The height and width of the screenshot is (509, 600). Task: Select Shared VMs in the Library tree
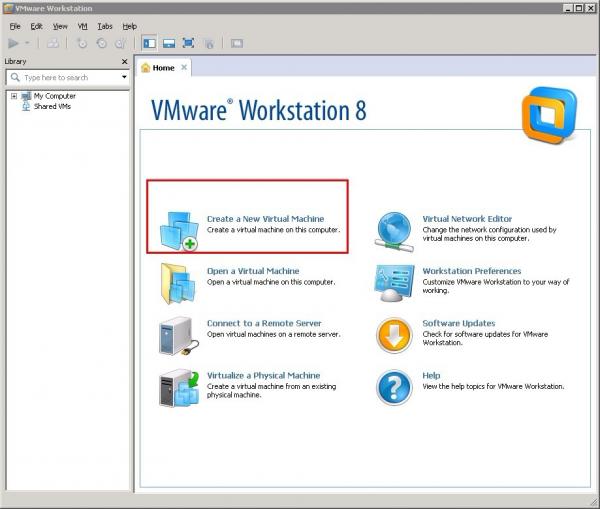52,106
